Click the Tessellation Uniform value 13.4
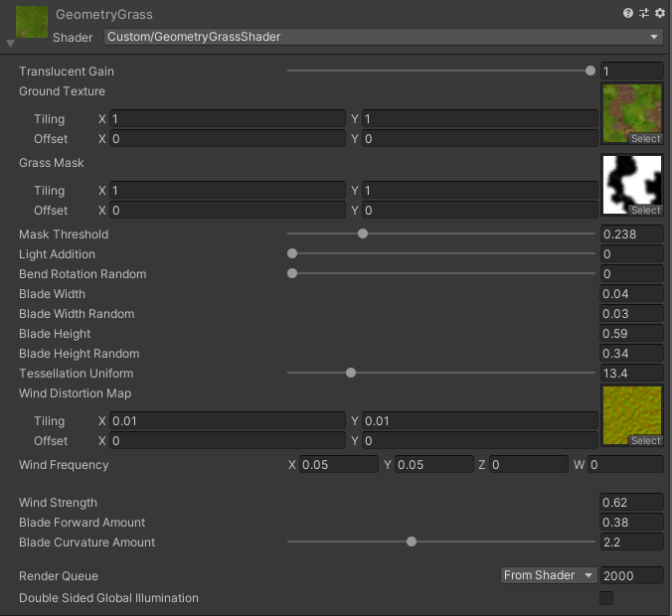 631,373
